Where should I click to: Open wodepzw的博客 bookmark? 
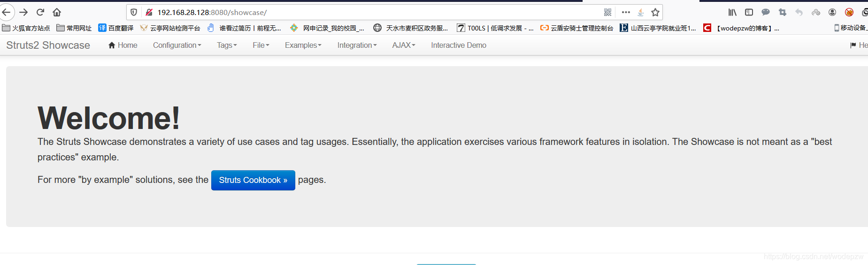741,28
